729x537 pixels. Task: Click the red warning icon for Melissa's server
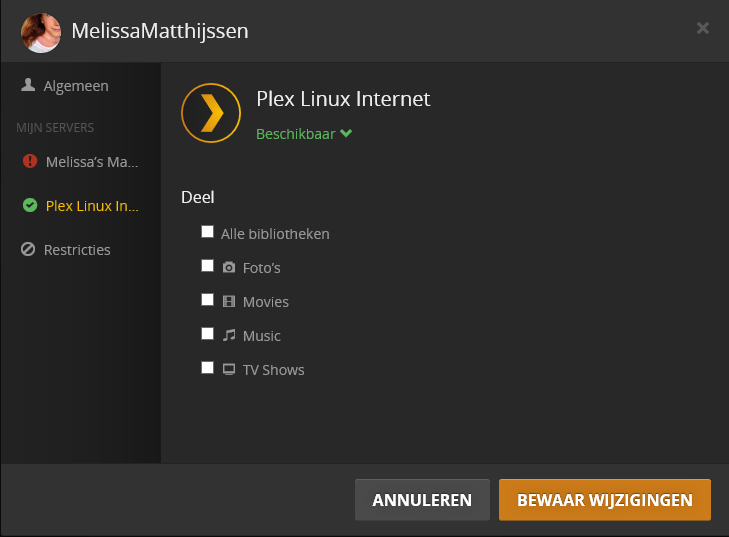29,161
